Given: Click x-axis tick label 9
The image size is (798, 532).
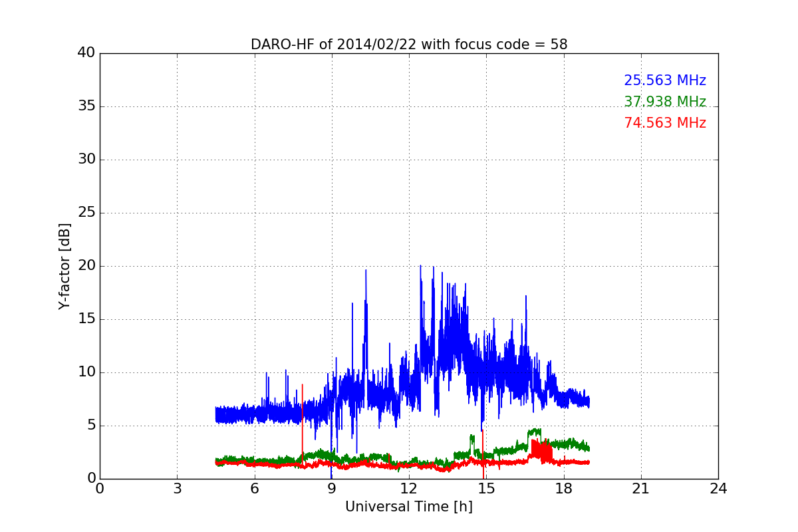Looking at the screenshot, I should click(332, 488).
